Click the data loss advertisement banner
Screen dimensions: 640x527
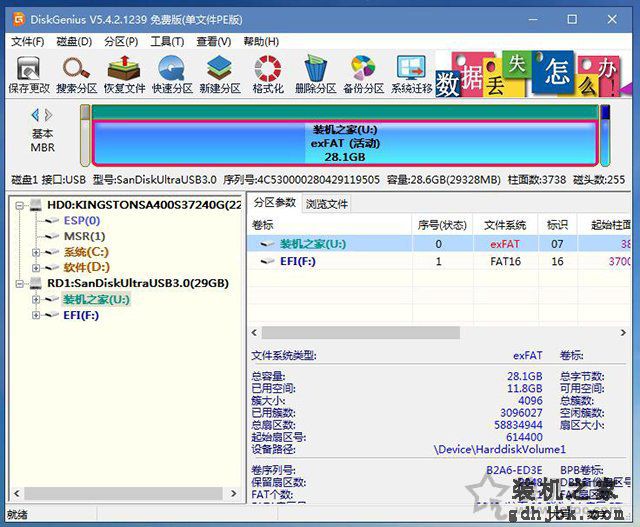tap(533, 74)
